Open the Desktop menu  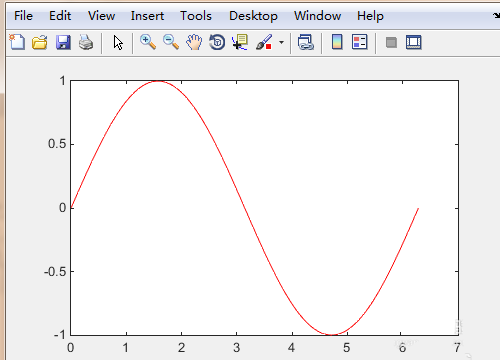click(253, 16)
